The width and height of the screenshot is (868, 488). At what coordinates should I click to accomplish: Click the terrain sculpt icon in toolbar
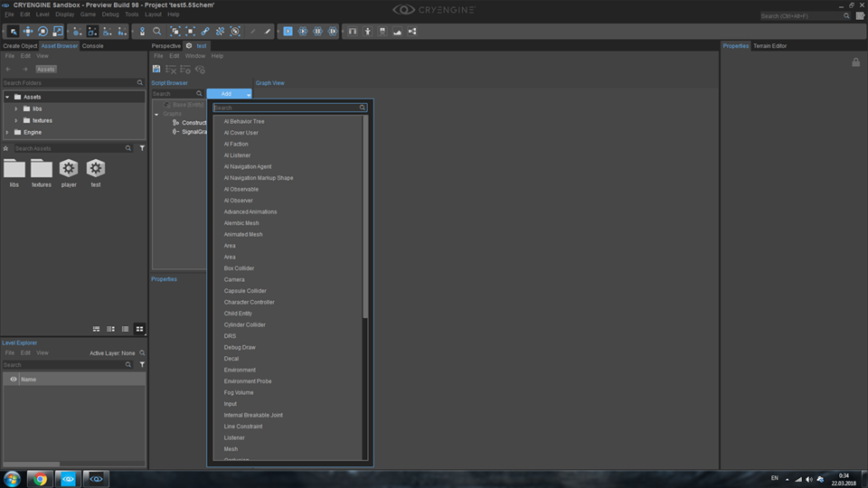coord(398,32)
